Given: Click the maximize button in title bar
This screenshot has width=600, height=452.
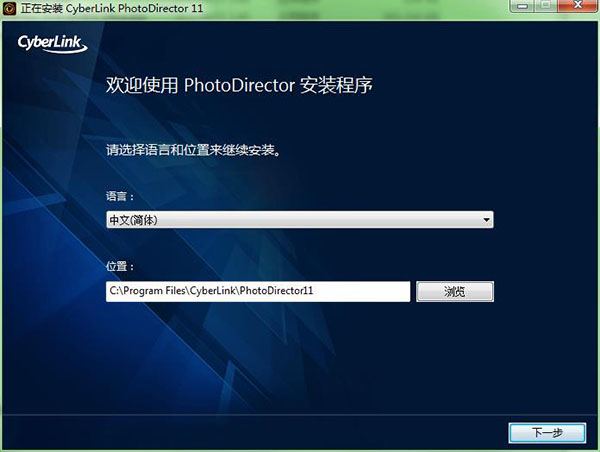Looking at the screenshot, I should pyautogui.click(x=546, y=6).
